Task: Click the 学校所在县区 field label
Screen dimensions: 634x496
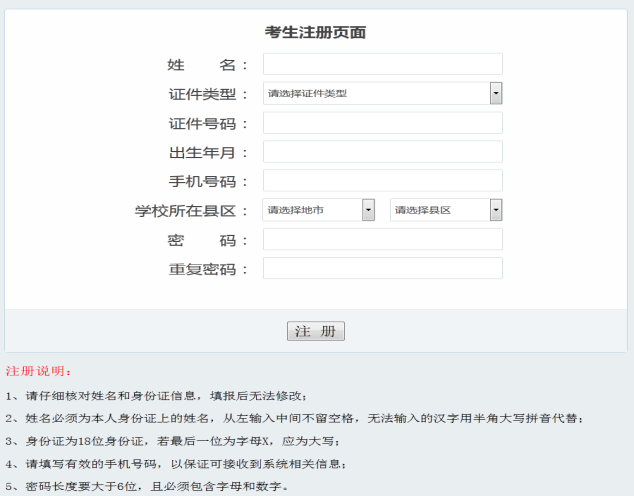Action: 191,211
